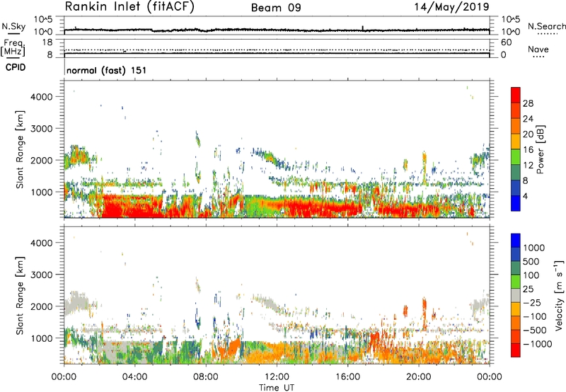Pick the orange 20–24 dB Power segment

coord(516,127)
